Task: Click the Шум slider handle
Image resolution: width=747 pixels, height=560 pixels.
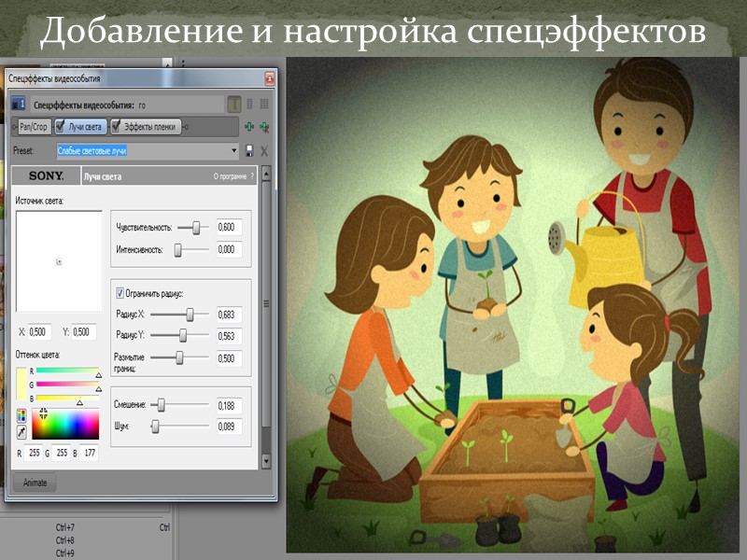Action: (155, 427)
